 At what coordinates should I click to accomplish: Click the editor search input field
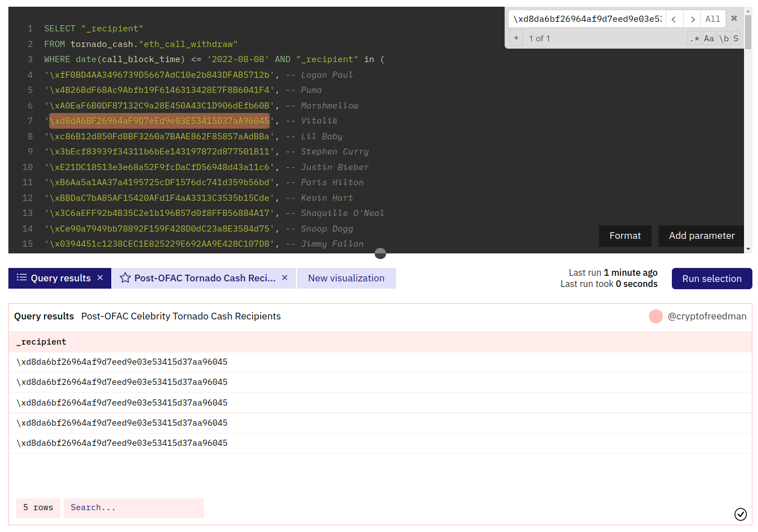587,19
